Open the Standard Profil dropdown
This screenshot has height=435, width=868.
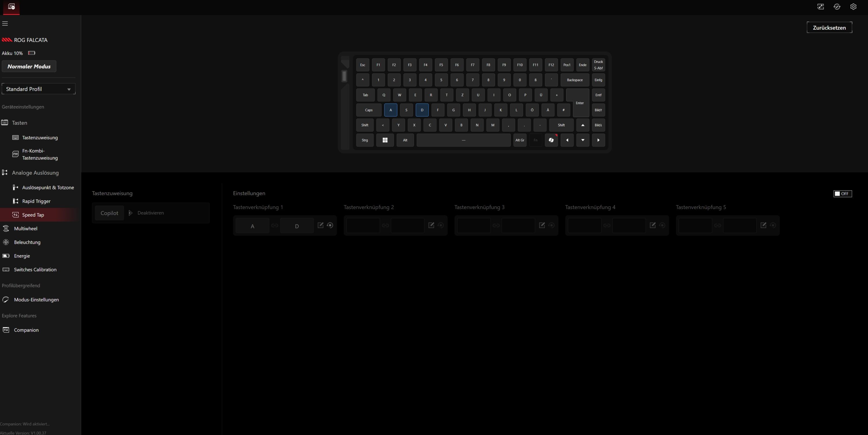coord(38,89)
